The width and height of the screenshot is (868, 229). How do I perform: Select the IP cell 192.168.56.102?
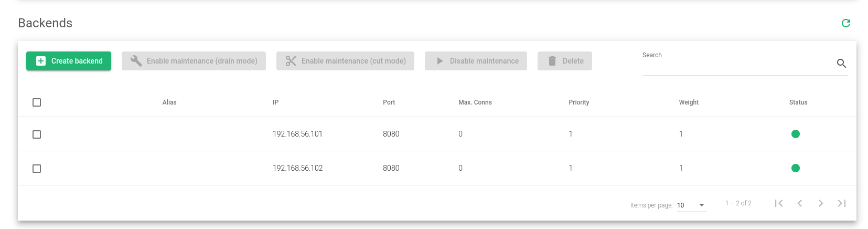click(x=297, y=168)
